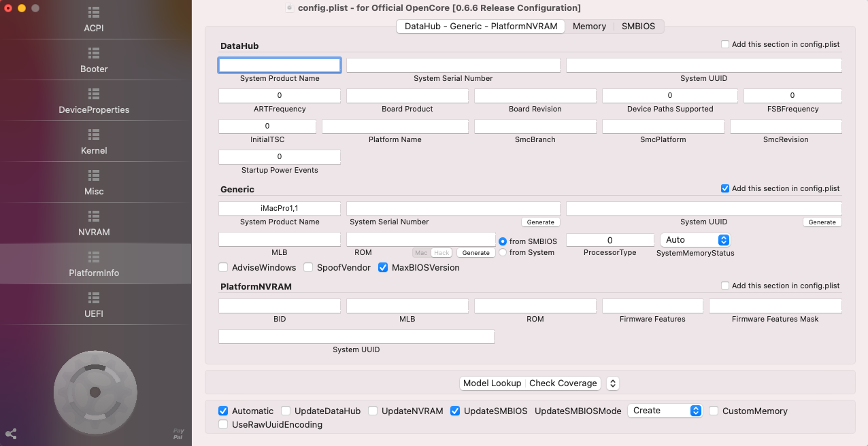Click the Board Product field

coord(407,96)
